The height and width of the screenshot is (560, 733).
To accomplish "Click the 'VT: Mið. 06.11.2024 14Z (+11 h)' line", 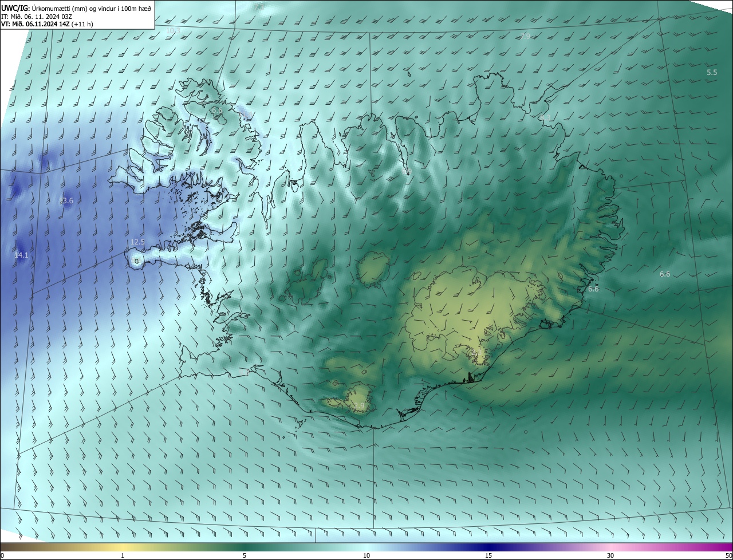I will (x=47, y=24).
